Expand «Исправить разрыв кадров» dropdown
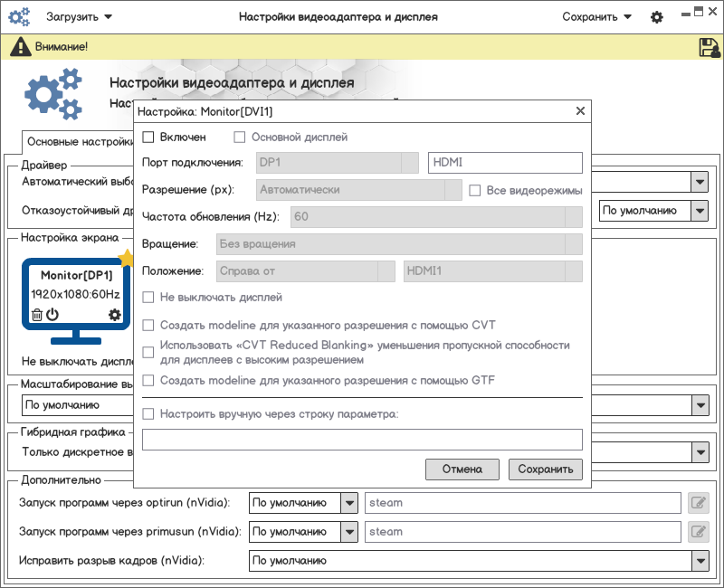 (x=699, y=561)
